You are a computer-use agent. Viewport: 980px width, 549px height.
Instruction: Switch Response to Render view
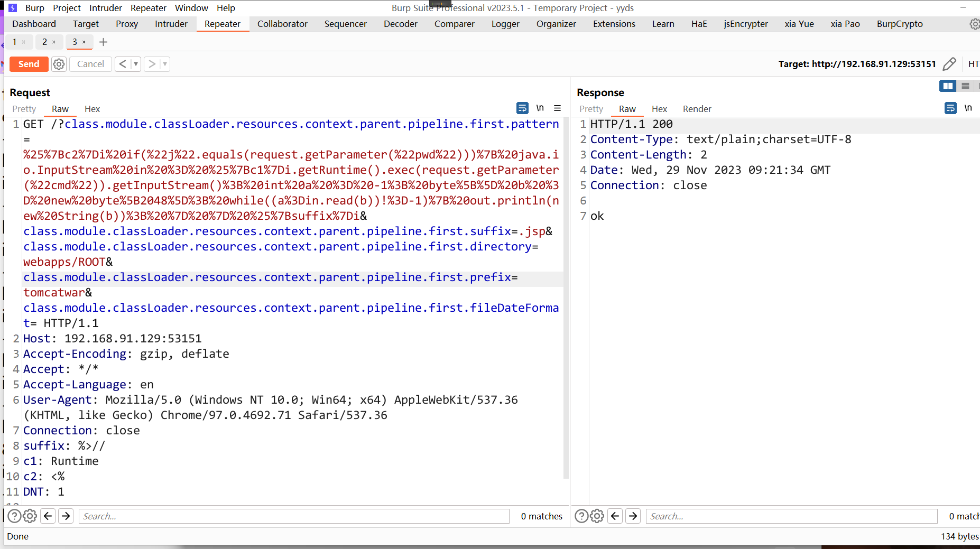[x=697, y=109]
